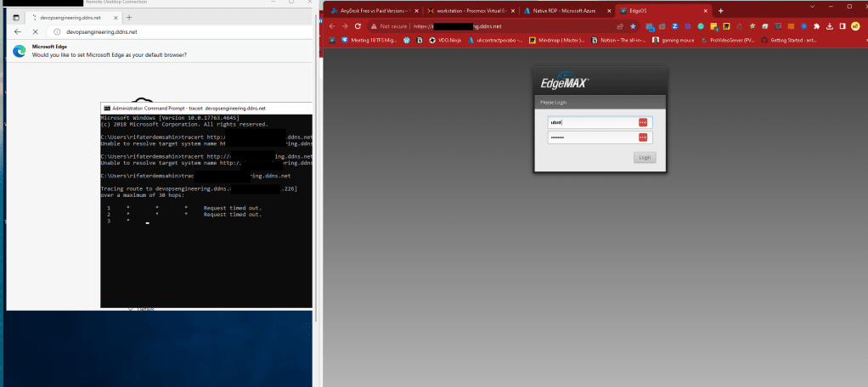Click the green star extension icon in Chrome
The width and height of the screenshot is (868, 387).
click(752, 26)
